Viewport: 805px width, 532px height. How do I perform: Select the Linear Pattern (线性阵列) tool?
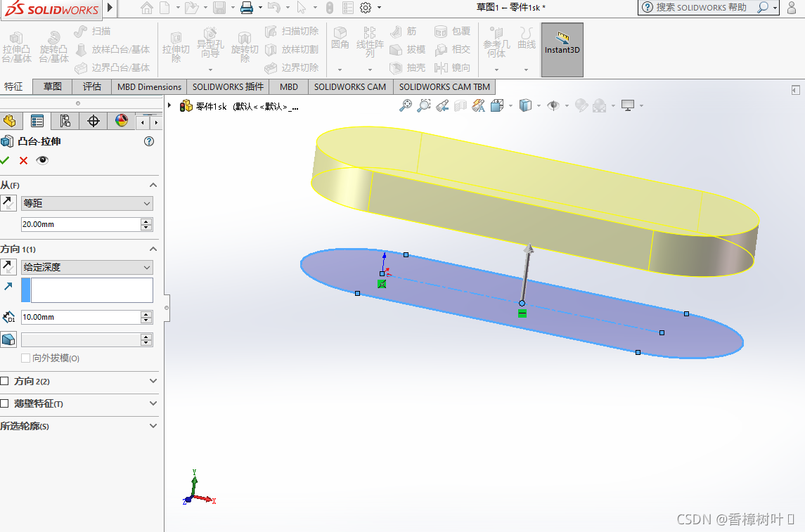tap(370, 43)
